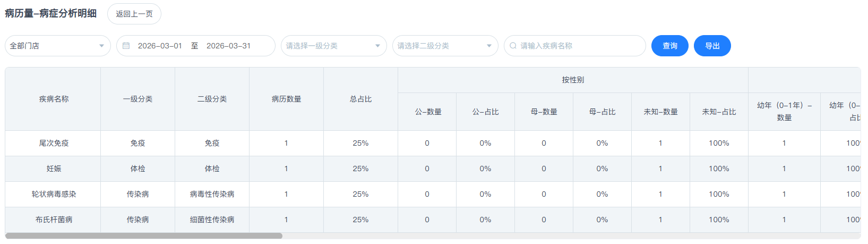Click the 查询 search button
868x244 pixels.
(x=669, y=46)
